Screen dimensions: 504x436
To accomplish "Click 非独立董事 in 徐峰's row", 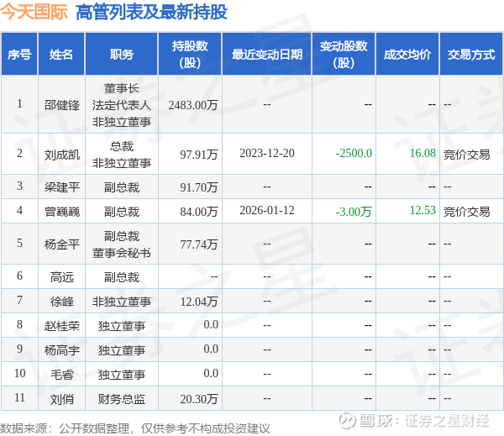I will pyautogui.click(x=122, y=302).
